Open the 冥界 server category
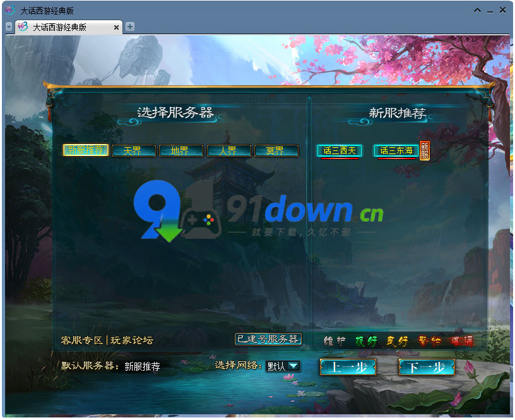The width and height of the screenshot is (515, 420). tap(276, 150)
